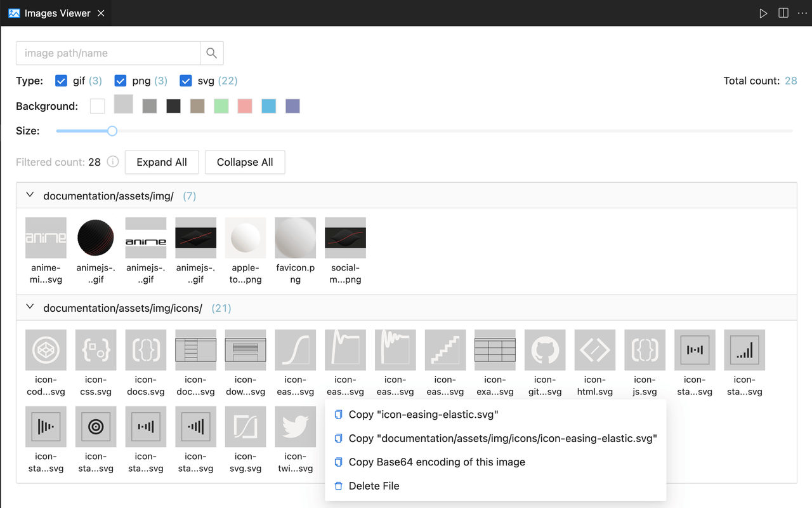This screenshot has height=508, width=812.
Task: Click the run triangle icon in title bar
Action: pos(763,13)
